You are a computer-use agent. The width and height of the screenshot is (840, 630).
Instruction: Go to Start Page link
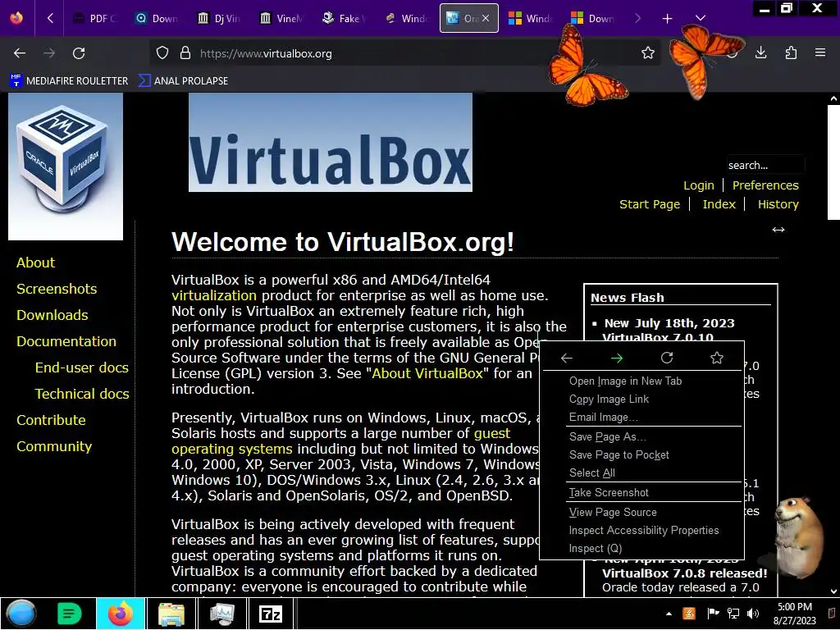coord(650,204)
